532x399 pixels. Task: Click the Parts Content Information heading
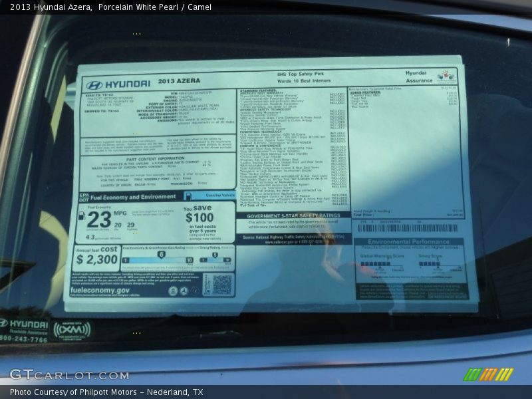pyautogui.click(x=156, y=158)
